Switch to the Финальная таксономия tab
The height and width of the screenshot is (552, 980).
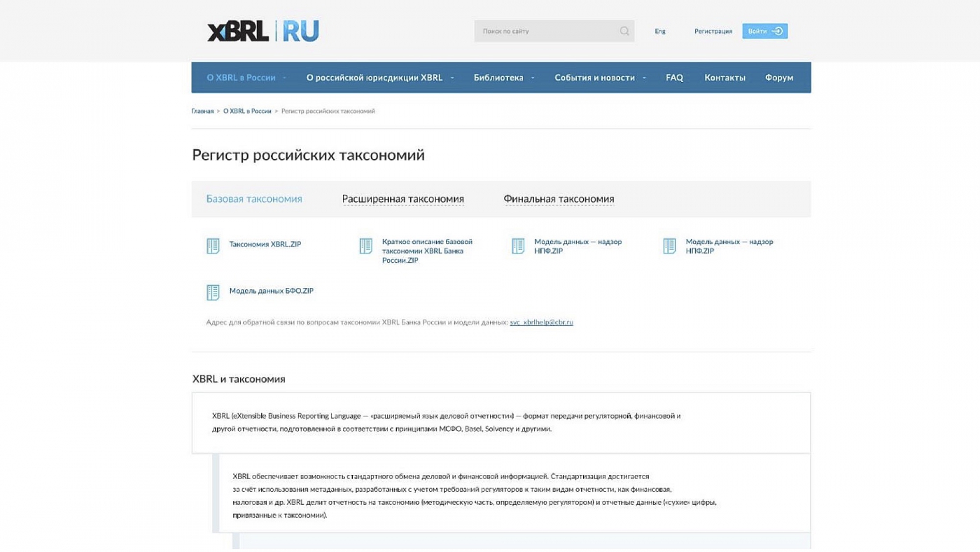coord(559,199)
